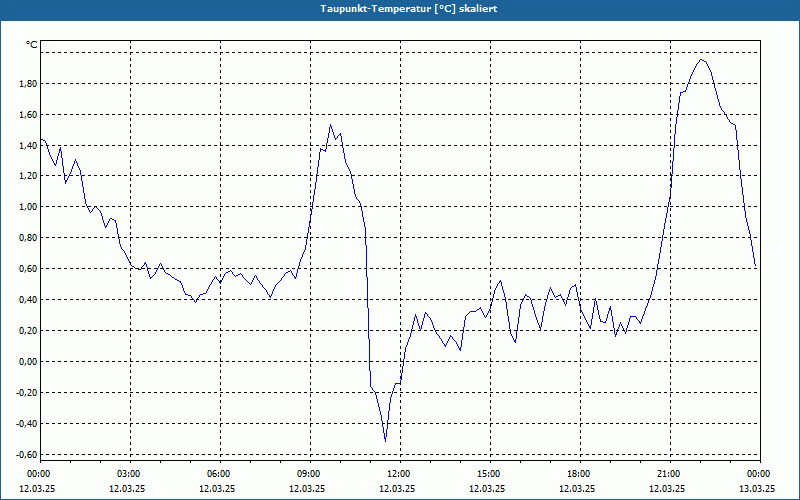Select the 12.03.25 date under 03:00
Image resolution: width=800 pixels, height=500 pixels.
coord(127,488)
